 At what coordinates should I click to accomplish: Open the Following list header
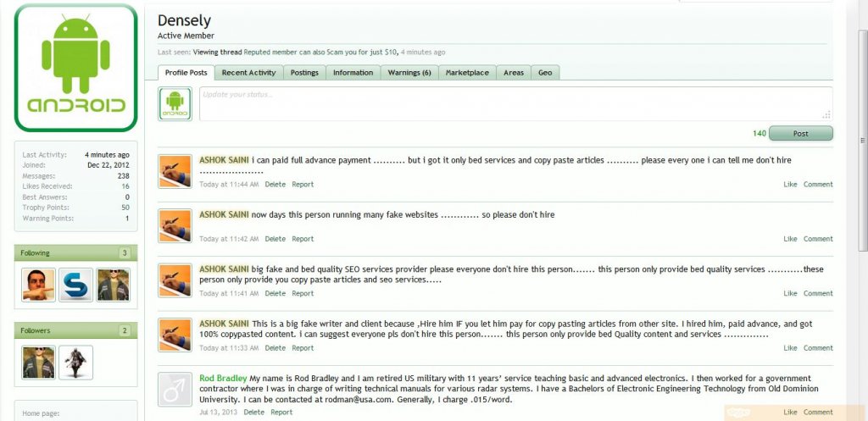click(x=75, y=252)
